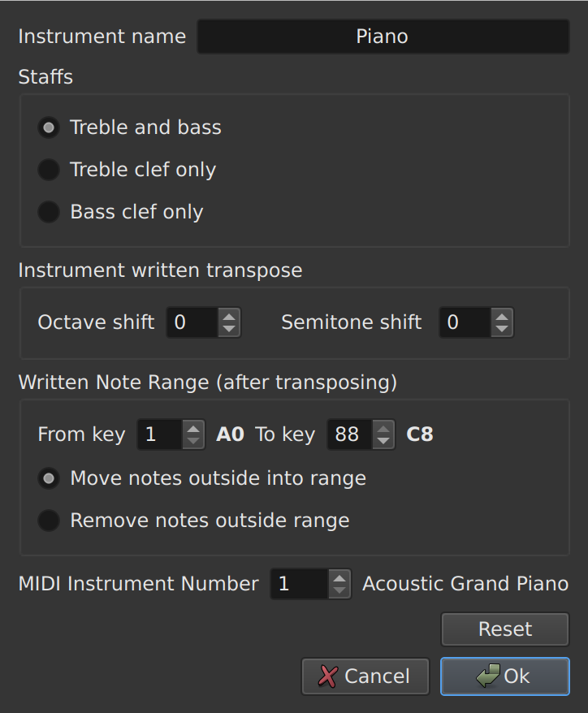The width and height of the screenshot is (588, 713).
Task: Increase the From key value with up arrow
Action: [192, 429]
